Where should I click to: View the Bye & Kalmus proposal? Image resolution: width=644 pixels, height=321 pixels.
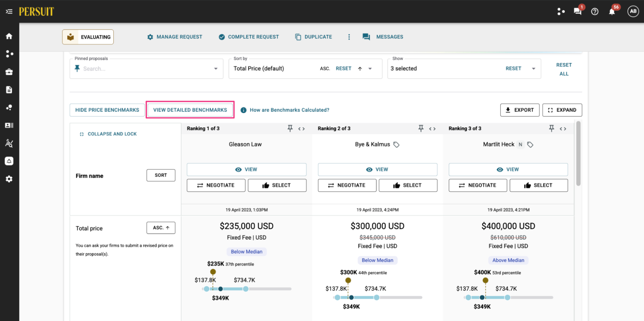(x=377, y=170)
